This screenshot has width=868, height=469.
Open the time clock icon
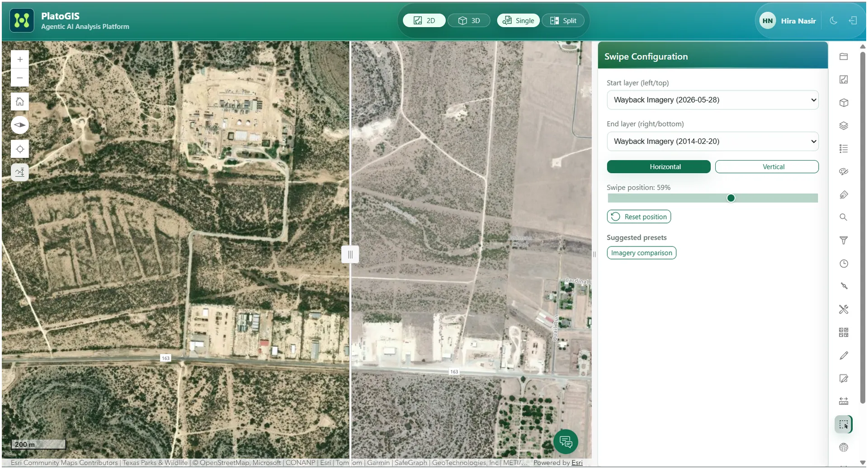coord(843,264)
